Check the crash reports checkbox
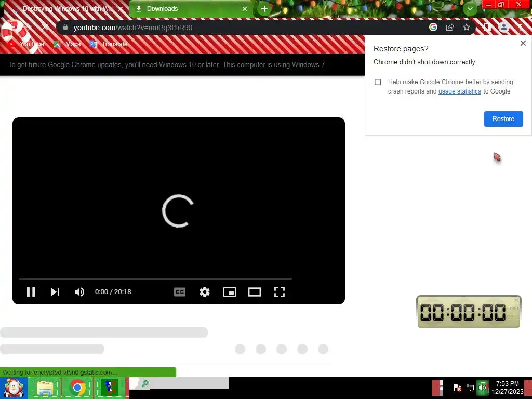532x399 pixels. (x=378, y=82)
